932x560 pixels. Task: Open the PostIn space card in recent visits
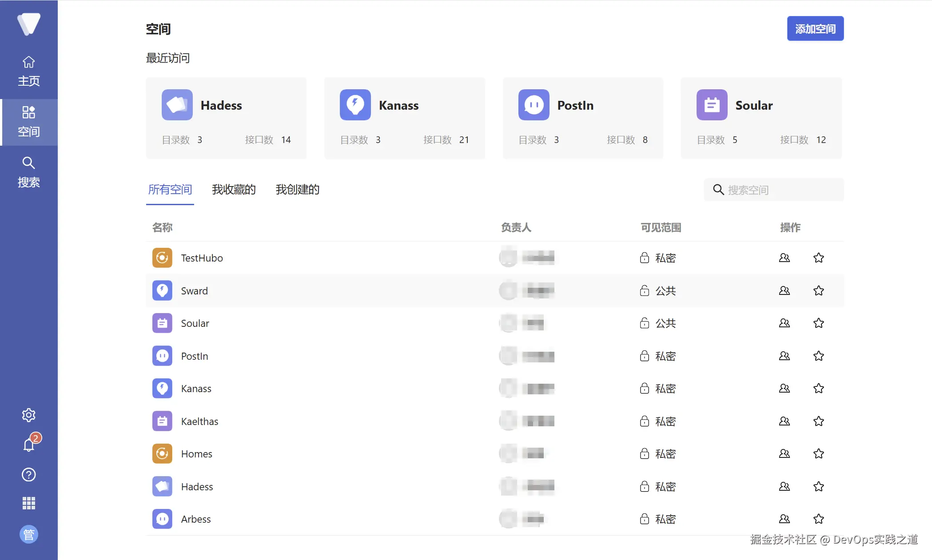(582, 118)
